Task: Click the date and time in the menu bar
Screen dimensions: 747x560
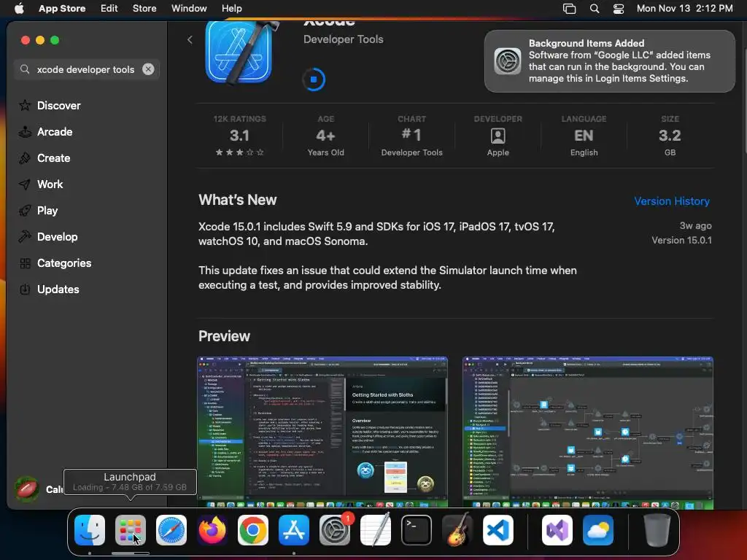Action: click(x=684, y=8)
